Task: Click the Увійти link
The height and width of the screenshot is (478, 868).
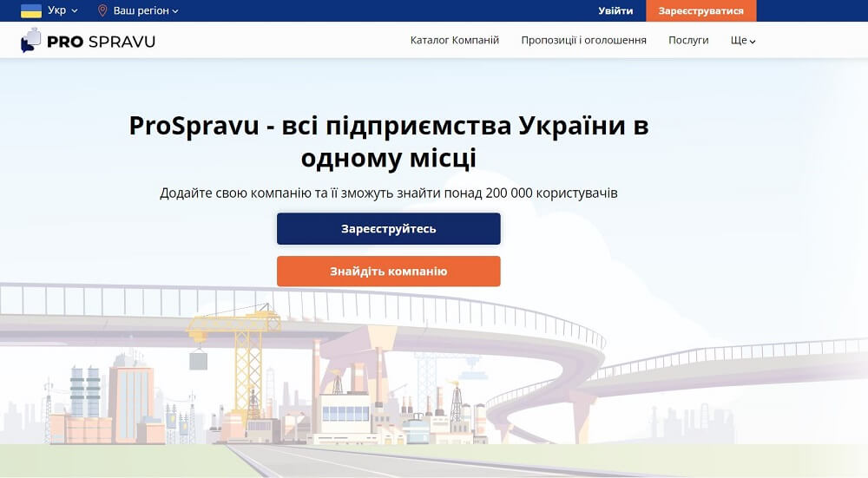Action: point(615,10)
